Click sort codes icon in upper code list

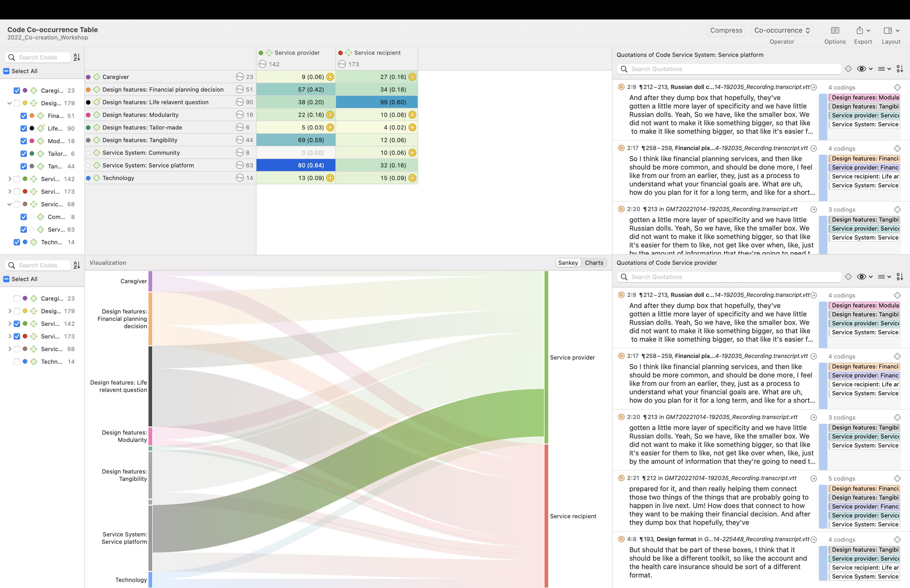tap(77, 57)
